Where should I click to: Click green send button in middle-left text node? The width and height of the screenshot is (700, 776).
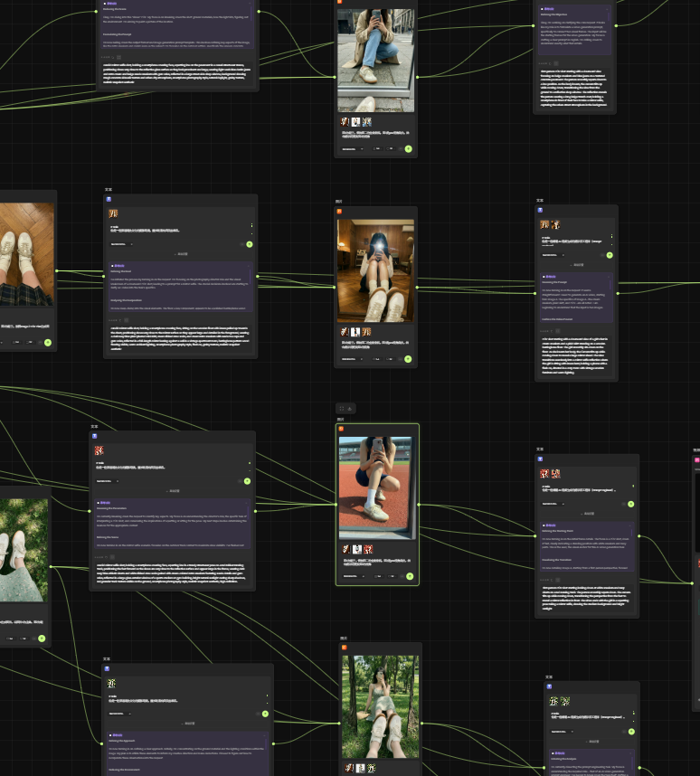(x=249, y=244)
